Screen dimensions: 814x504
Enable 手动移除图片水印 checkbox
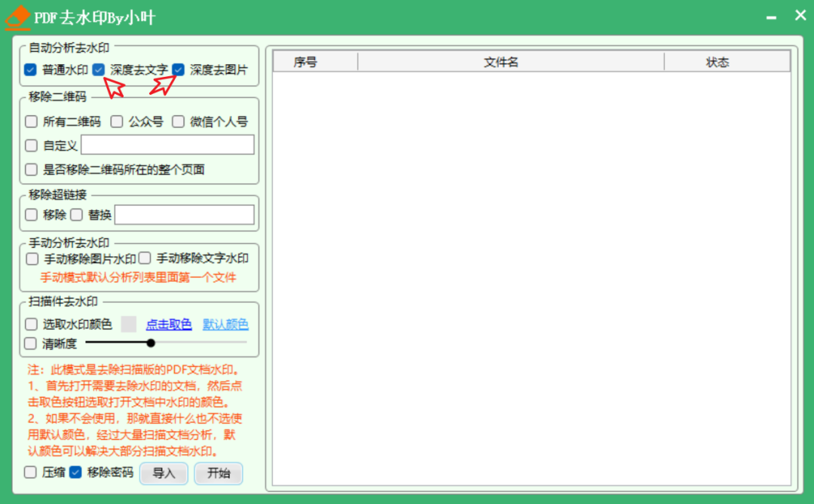[x=32, y=258]
